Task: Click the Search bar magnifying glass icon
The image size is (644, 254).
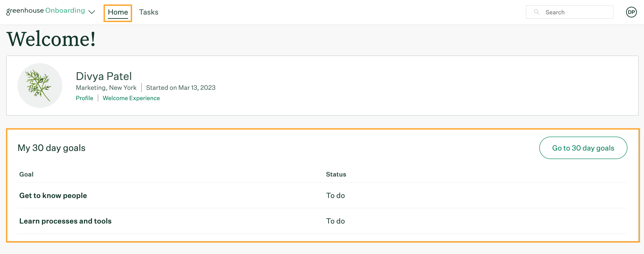Action: point(536,12)
